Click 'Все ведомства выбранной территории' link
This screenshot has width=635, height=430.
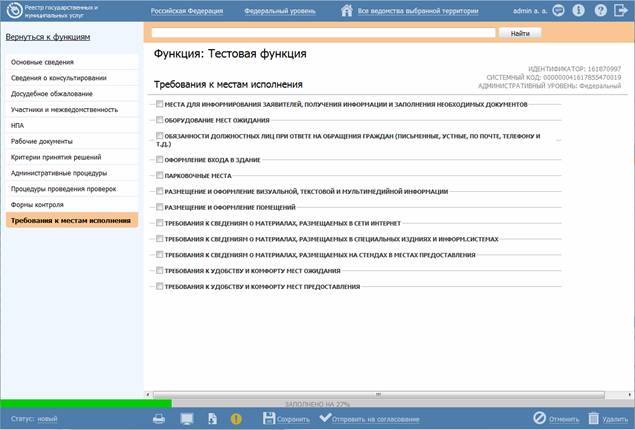pos(418,11)
